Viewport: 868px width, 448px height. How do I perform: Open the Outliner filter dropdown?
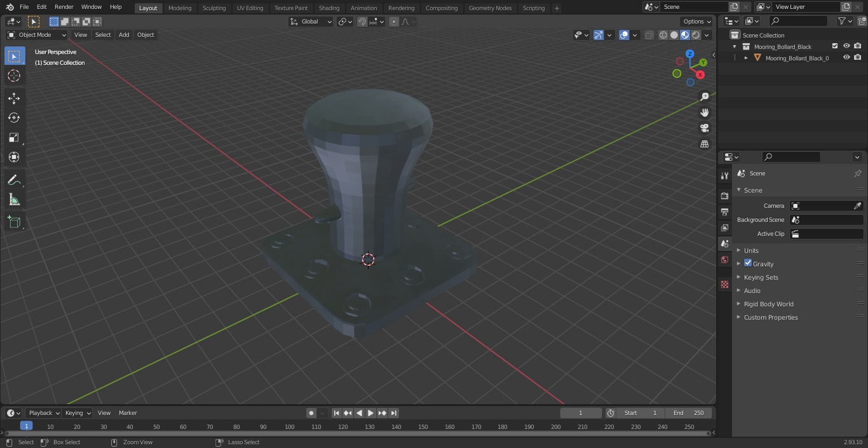pos(844,21)
